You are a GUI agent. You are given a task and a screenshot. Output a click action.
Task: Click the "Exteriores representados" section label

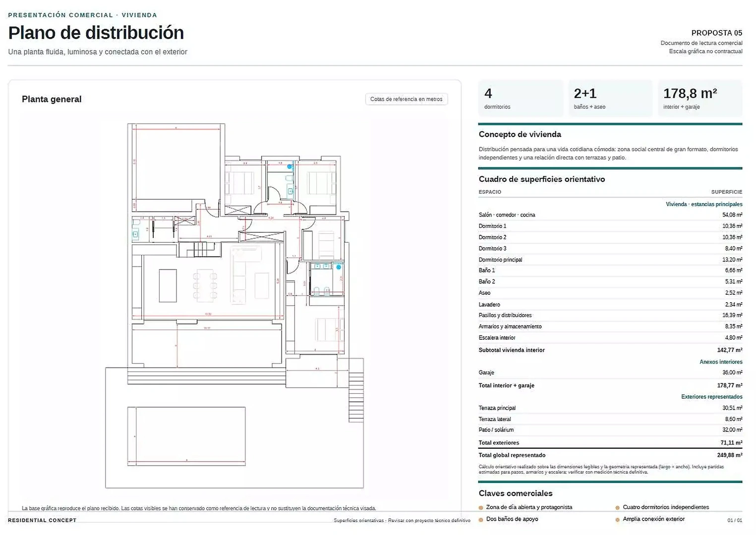coord(712,397)
